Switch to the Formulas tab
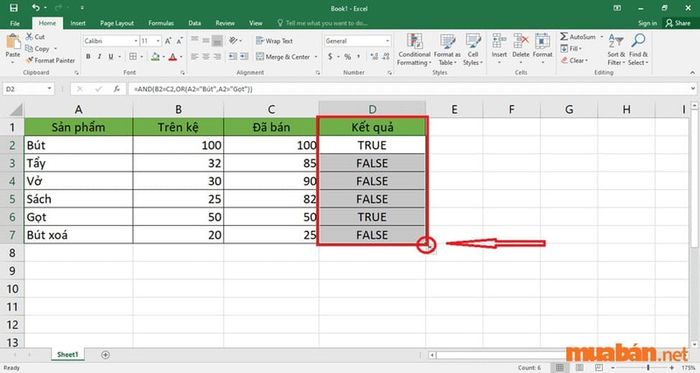 coord(161,23)
